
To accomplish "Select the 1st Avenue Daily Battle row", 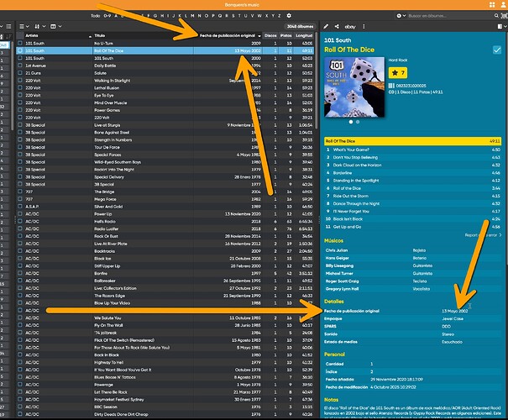I will [x=165, y=66].
